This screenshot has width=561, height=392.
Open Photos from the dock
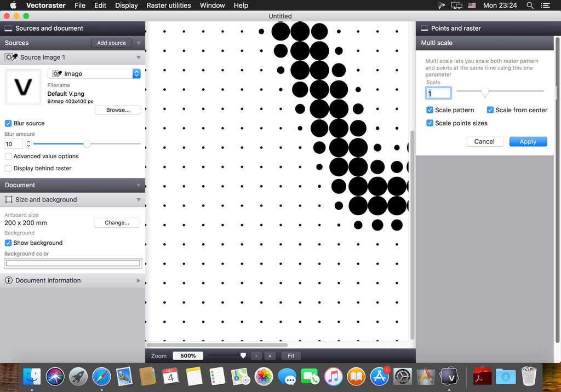click(x=264, y=377)
